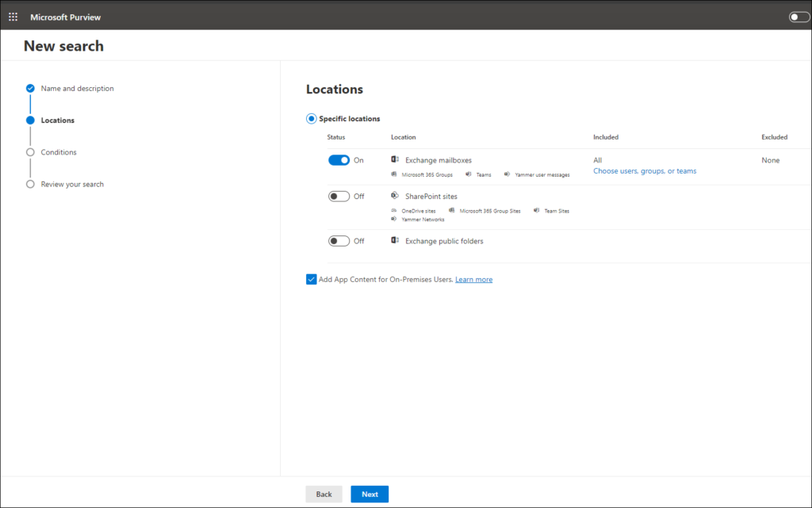The image size is (812, 508).
Task: Click the Included column header
Action: click(x=606, y=137)
